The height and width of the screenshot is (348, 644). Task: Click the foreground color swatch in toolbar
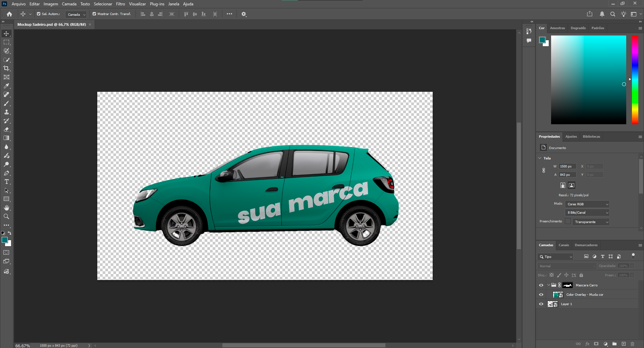[x=5, y=240]
